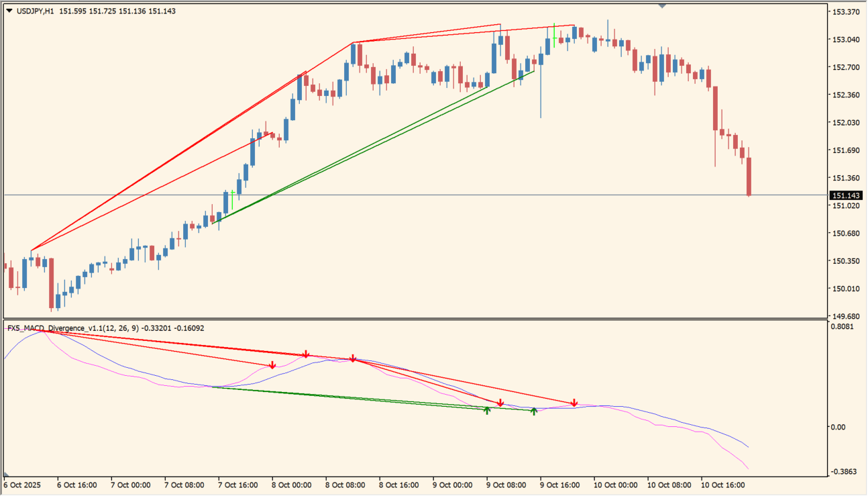Click the last red candle at the chart's right edge
This screenshot has height=496, width=868.
tap(749, 176)
